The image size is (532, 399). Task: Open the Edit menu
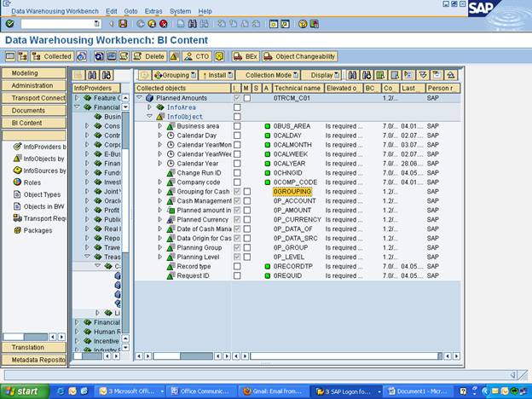coord(112,11)
